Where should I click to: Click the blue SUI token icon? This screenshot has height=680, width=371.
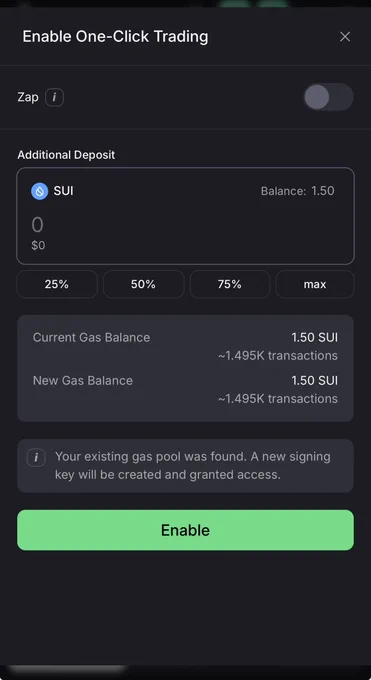click(39, 191)
